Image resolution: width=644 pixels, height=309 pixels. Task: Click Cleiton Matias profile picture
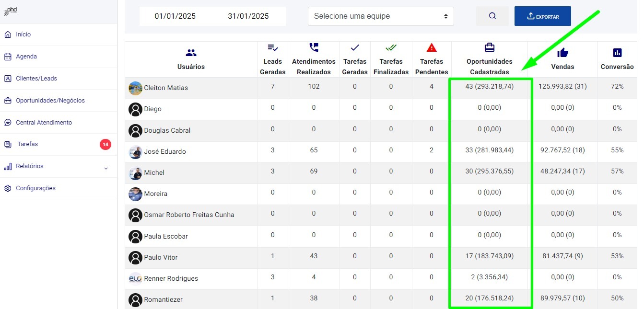pyautogui.click(x=135, y=88)
